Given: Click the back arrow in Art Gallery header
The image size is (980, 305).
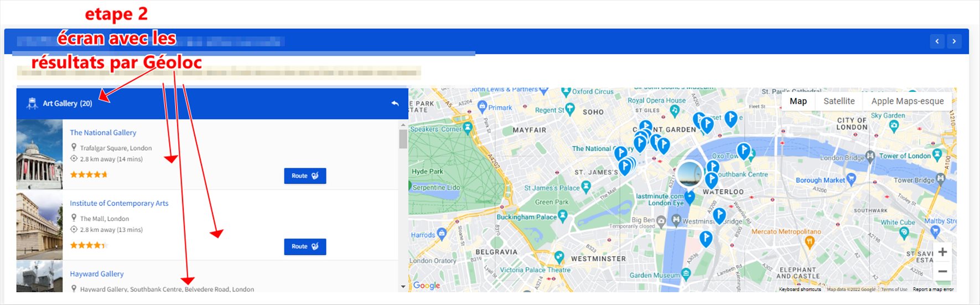Looking at the screenshot, I should 395,104.
